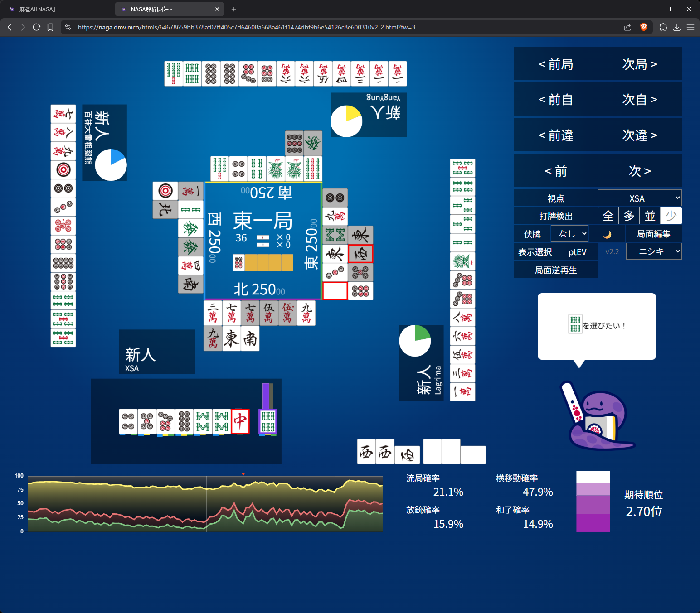Click the bookmark icon in the toolbar

tap(50, 27)
